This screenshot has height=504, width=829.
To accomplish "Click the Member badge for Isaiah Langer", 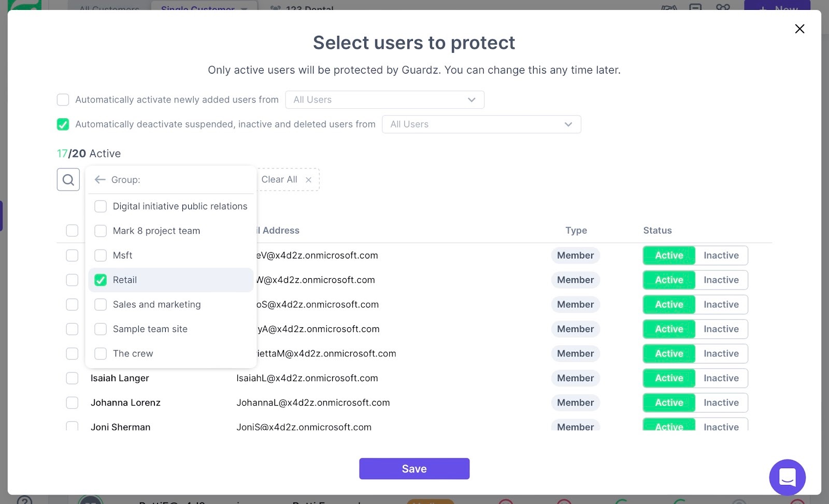I will (576, 378).
